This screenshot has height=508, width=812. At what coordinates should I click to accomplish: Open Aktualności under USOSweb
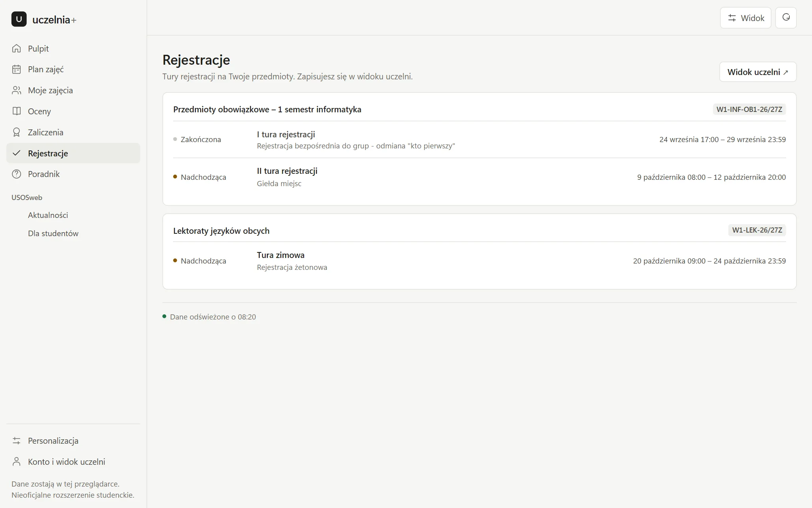pos(48,215)
